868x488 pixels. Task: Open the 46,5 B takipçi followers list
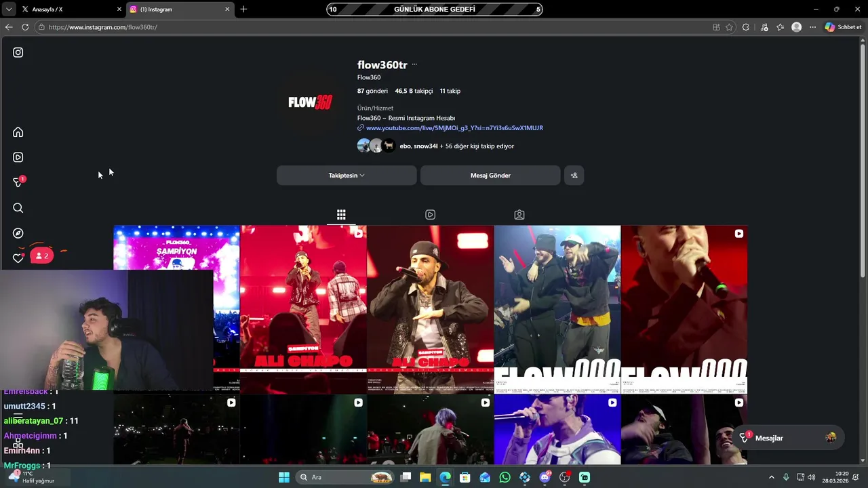414,91
